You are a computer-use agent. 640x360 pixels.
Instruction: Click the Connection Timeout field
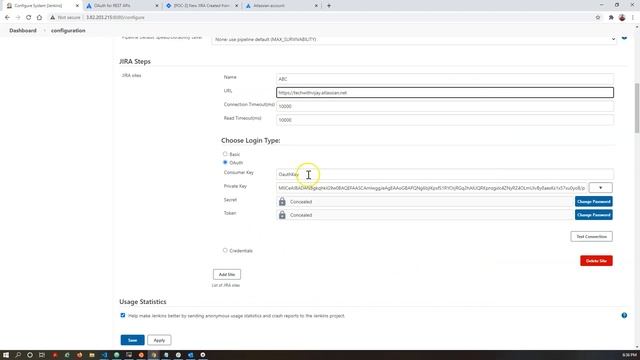click(445, 106)
